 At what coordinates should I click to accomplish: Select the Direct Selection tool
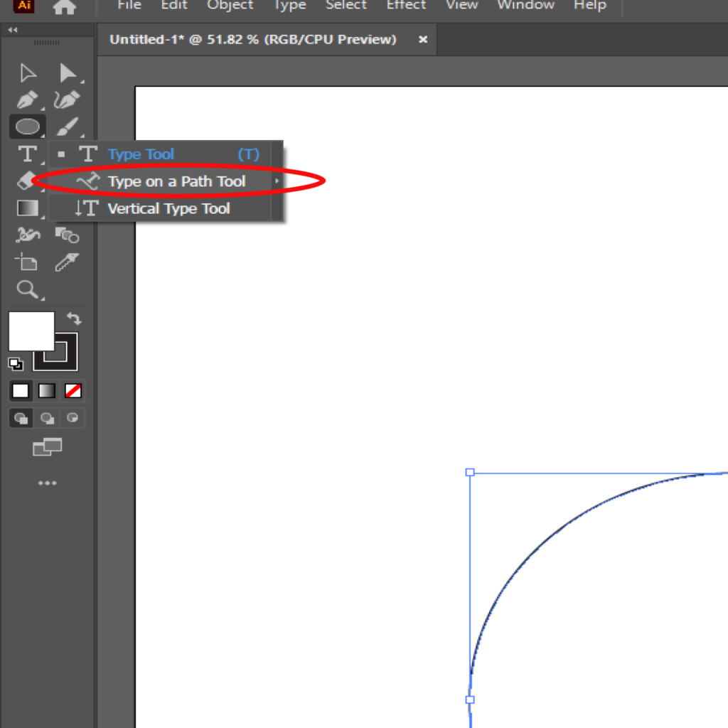click(x=68, y=73)
